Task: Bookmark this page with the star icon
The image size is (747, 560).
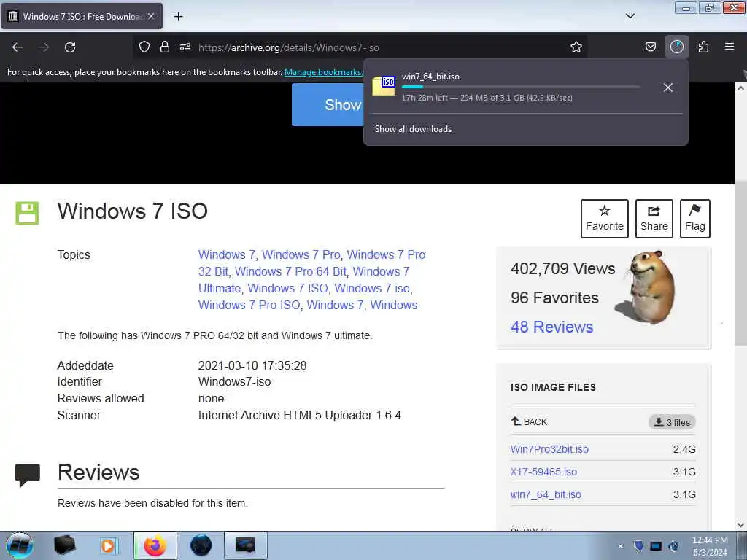Action: pyautogui.click(x=576, y=47)
